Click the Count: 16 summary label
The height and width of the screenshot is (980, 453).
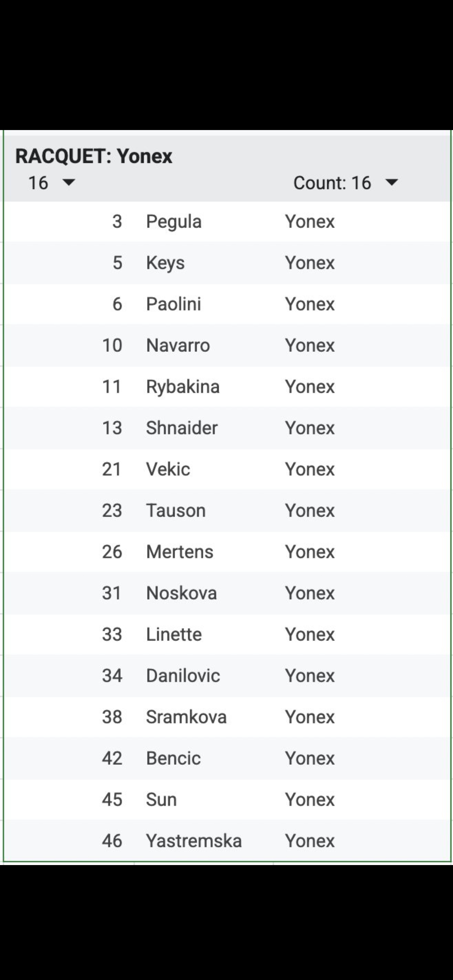[332, 183]
